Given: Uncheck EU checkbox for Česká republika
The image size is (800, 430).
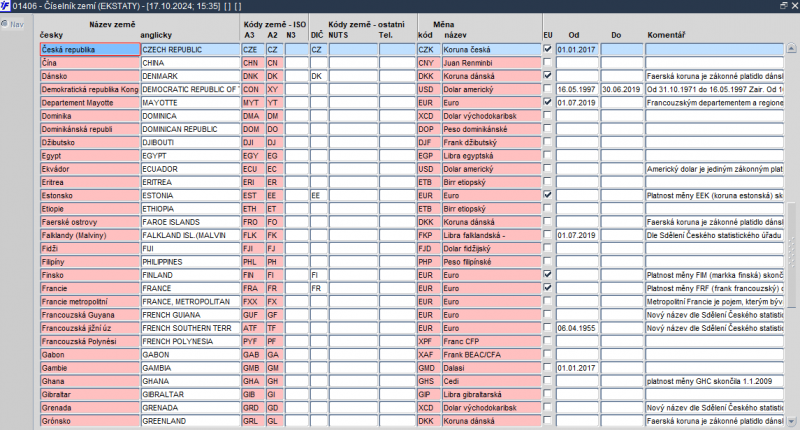Looking at the screenshot, I should 547,49.
